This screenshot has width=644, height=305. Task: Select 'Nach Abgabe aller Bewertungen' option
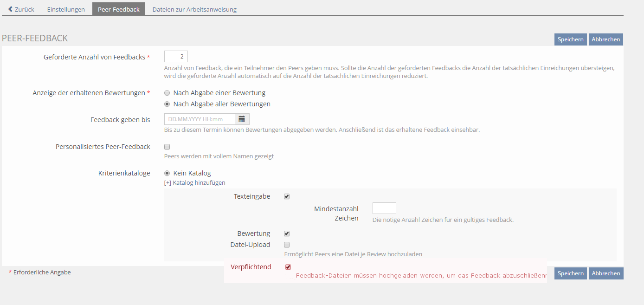pos(167,104)
